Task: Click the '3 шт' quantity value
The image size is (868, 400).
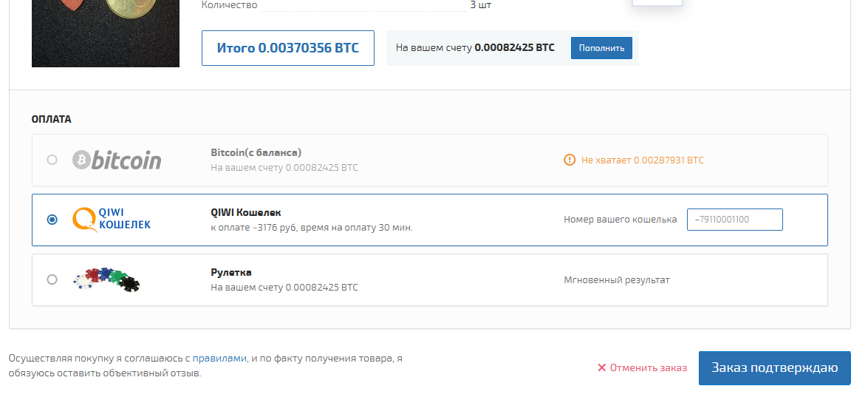Action: click(x=480, y=5)
